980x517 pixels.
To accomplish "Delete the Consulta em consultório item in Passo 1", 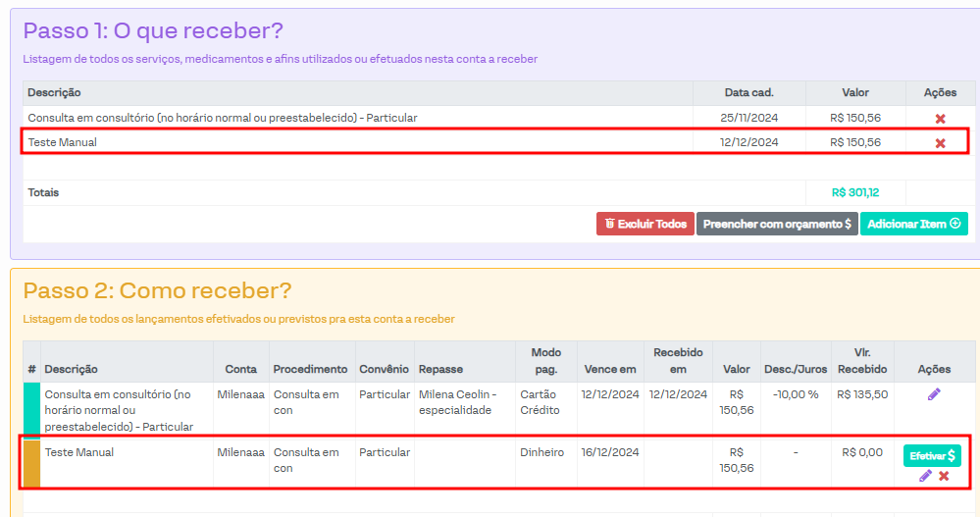I will tap(940, 119).
